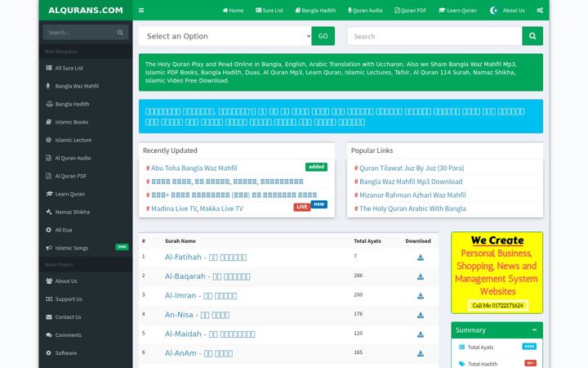Download Al-Maidah surah via download icon
588x368 pixels.
[x=421, y=334]
